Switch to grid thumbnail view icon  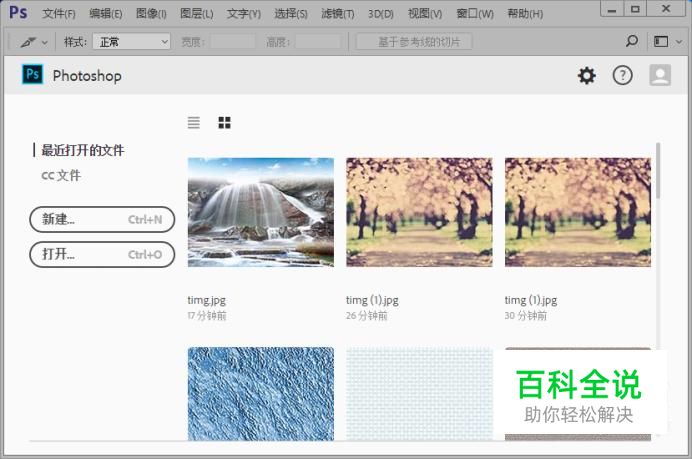[224, 122]
